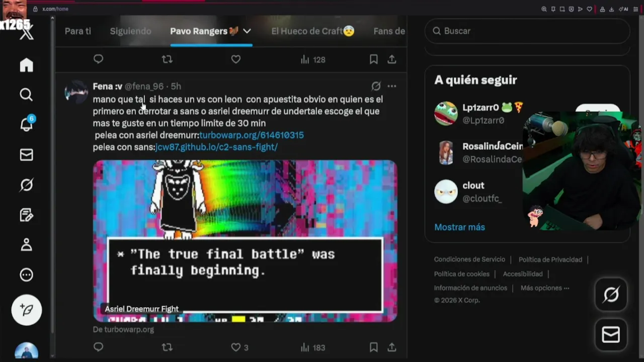Click clout avatar image
Image resolution: width=644 pixels, height=362 pixels.
[x=446, y=192]
